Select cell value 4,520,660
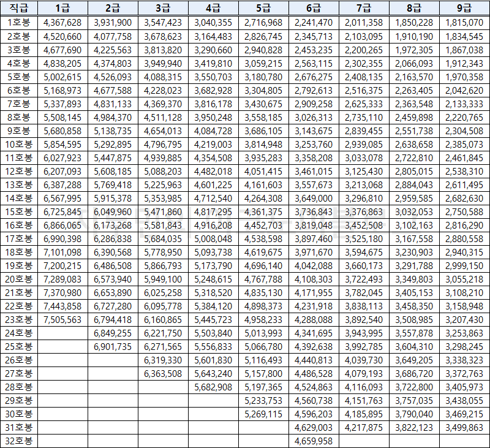 (x=62, y=37)
